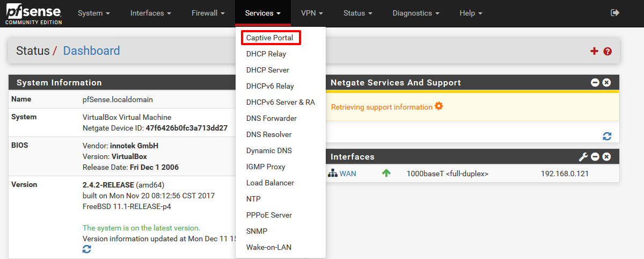This screenshot has width=644, height=259.
Task: Open Interfaces widget wrench settings
Action: 583,157
